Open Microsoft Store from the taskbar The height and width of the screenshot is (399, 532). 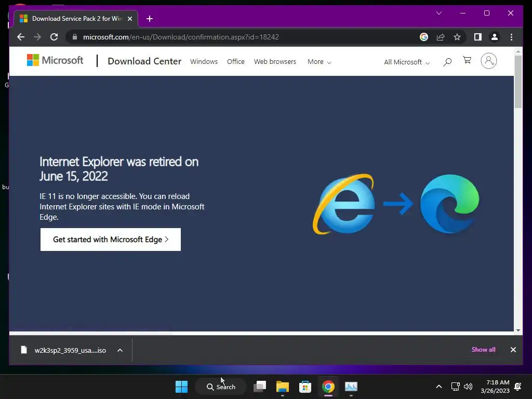pos(305,387)
